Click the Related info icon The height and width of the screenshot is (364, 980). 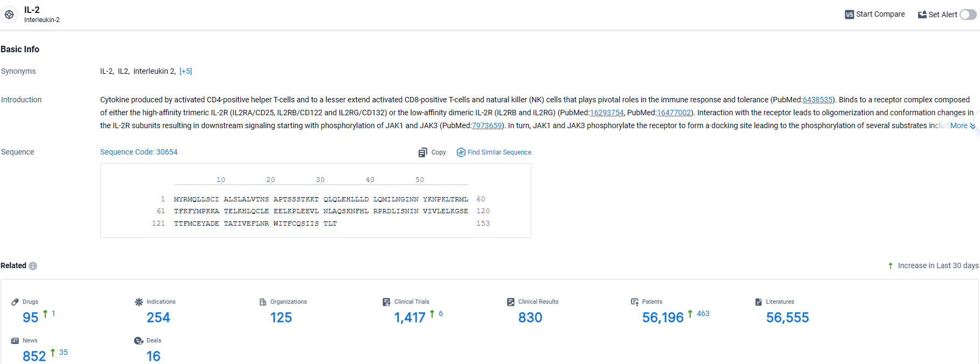point(33,266)
